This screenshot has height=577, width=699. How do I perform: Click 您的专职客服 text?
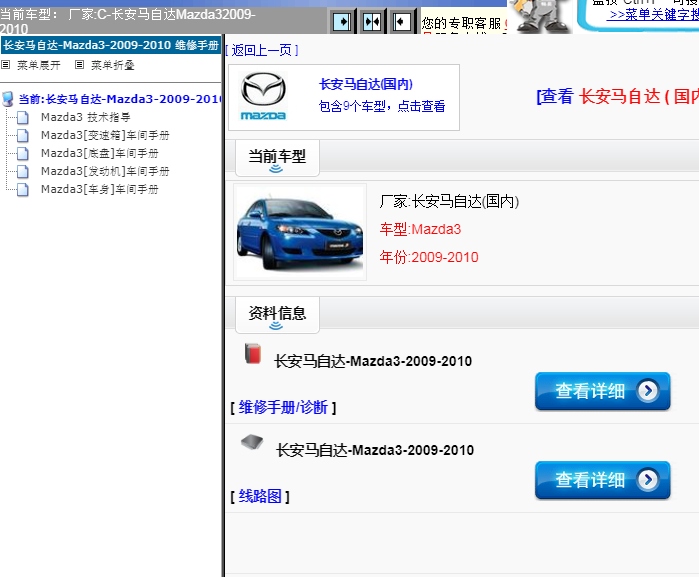(461, 23)
